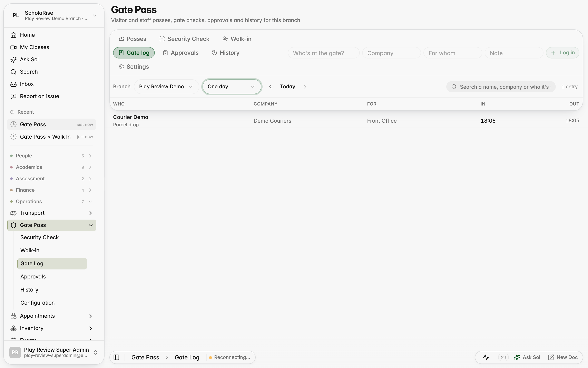Expand the ScholaRise branch switcher
Image resolution: width=588 pixels, height=368 pixels.
click(54, 16)
